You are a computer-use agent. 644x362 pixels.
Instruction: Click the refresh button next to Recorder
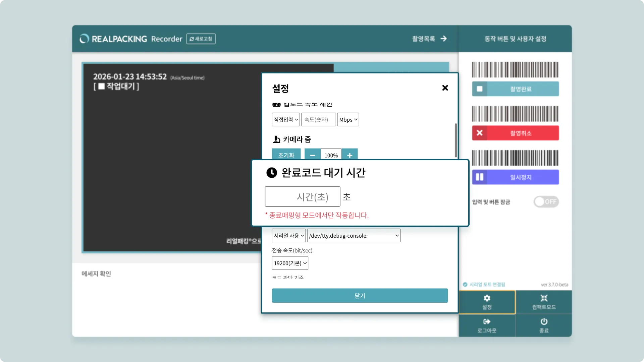(x=201, y=39)
